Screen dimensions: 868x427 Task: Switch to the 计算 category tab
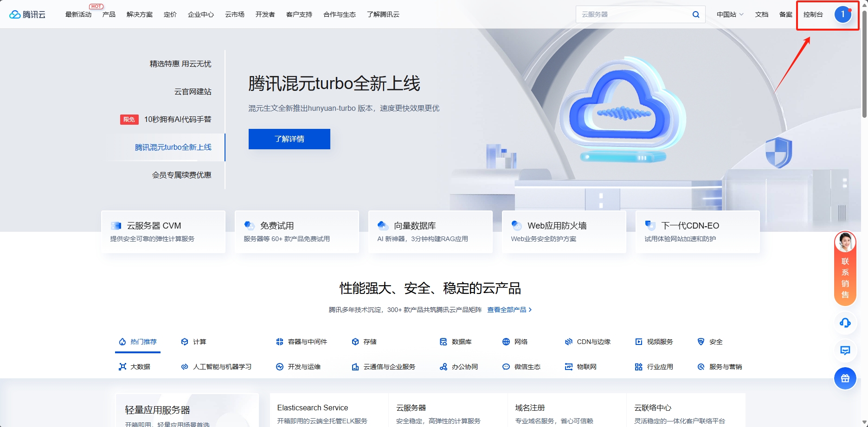(x=196, y=342)
